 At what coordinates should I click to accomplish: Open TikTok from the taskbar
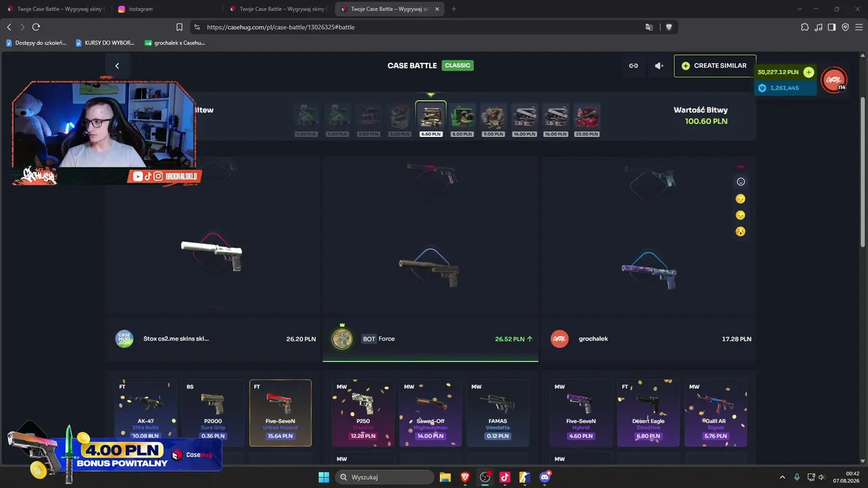pyautogui.click(x=505, y=477)
